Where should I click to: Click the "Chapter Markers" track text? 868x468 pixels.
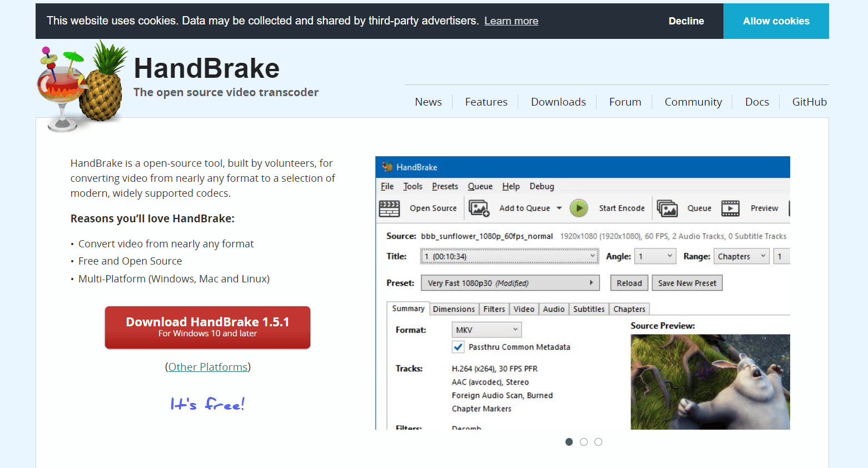click(x=482, y=409)
